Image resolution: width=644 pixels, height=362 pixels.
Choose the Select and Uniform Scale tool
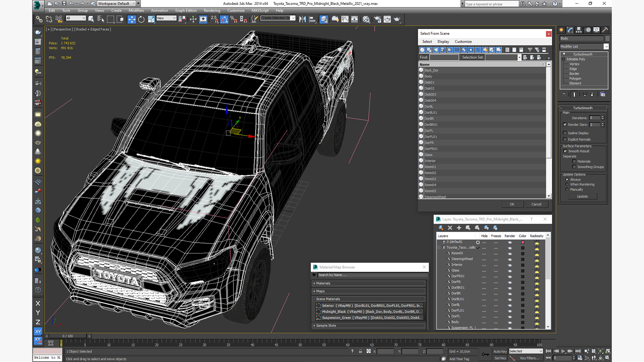coord(151,19)
